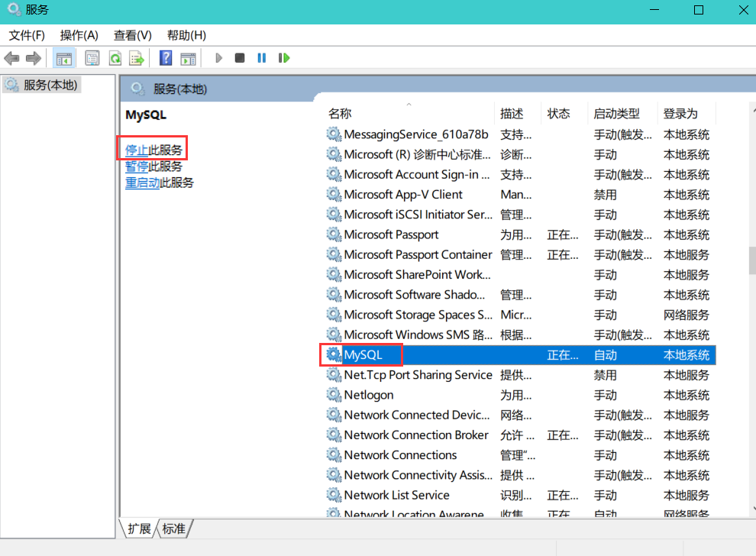Click the gear icon beside Network Connections
The image size is (756, 556).
334,454
